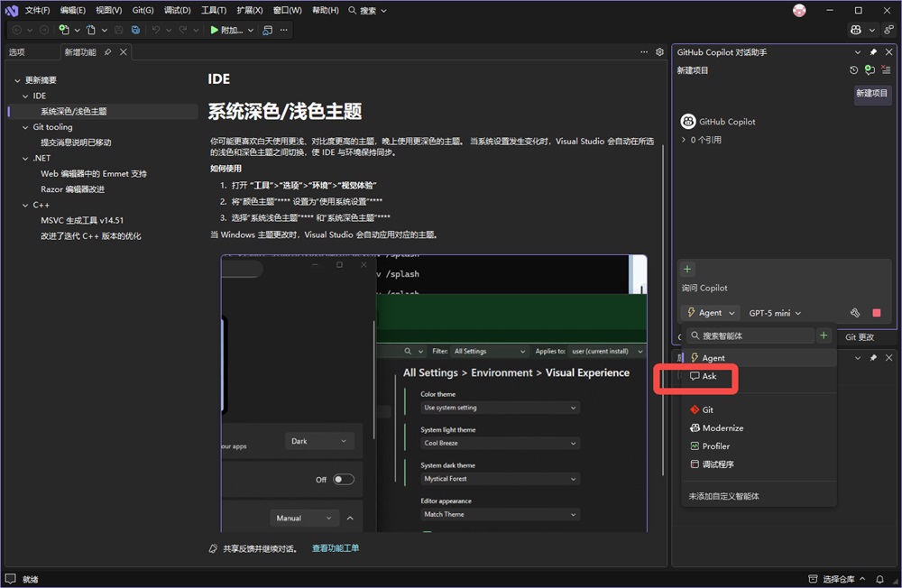Click the green plus above 询问 Copilot

pyautogui.click(x=686, y=270)
